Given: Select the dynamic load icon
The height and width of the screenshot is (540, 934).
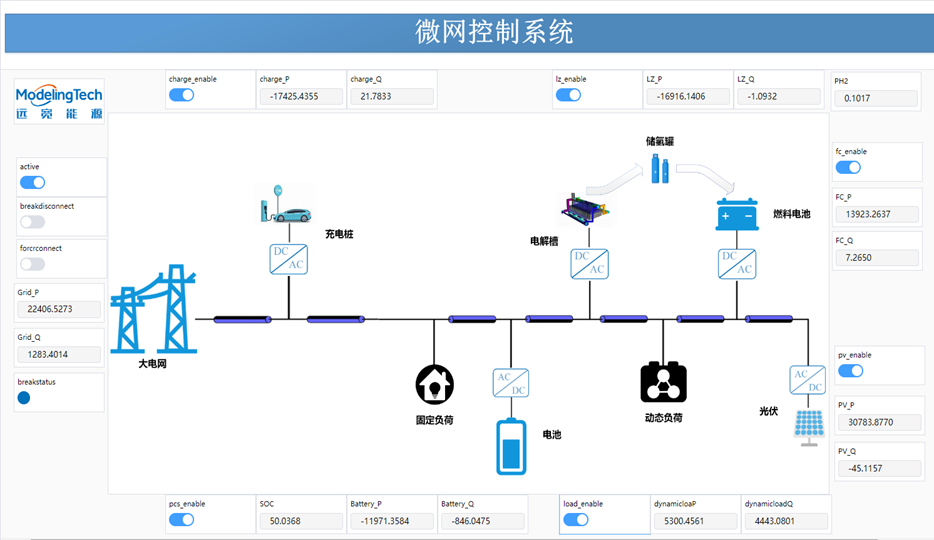Looking at the screenshot, I should pyautogui.click(x=664, y=382).
